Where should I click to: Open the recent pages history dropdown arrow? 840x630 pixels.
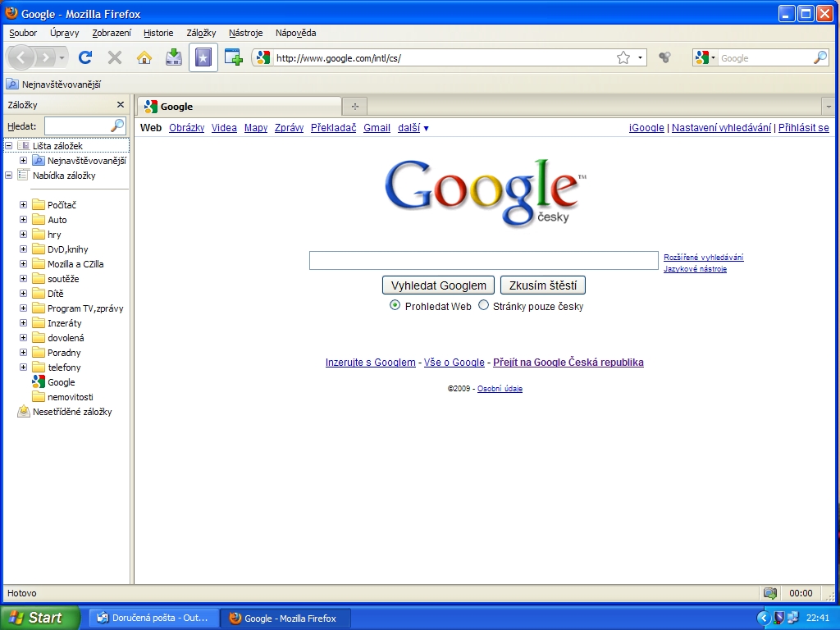tap(62, 57)
